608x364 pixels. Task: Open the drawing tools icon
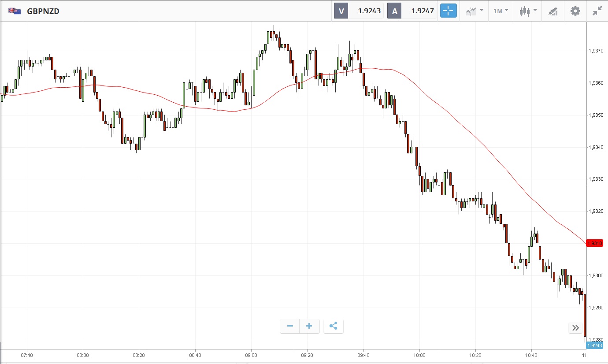coord(553,11)
